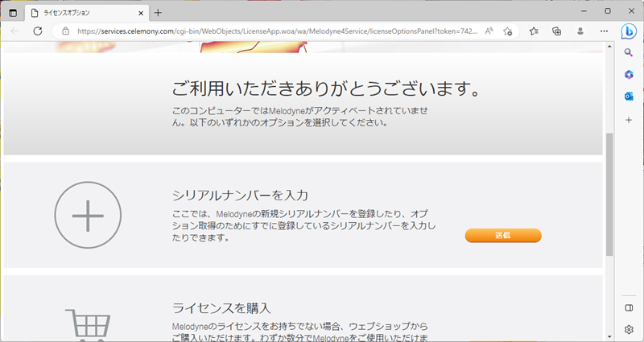This screenshot has width=644, height=342.
Task: Open the Outlook sidebar icon
Action: pos(629,97)
